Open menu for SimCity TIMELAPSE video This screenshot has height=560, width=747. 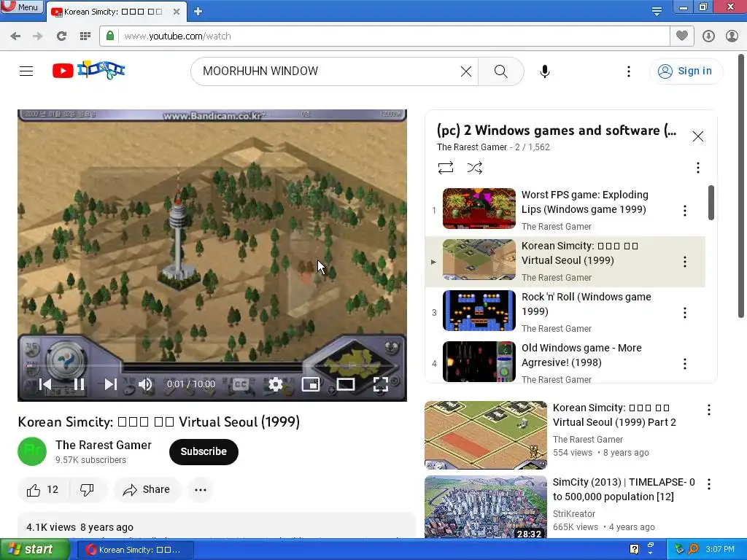[709, 484]
